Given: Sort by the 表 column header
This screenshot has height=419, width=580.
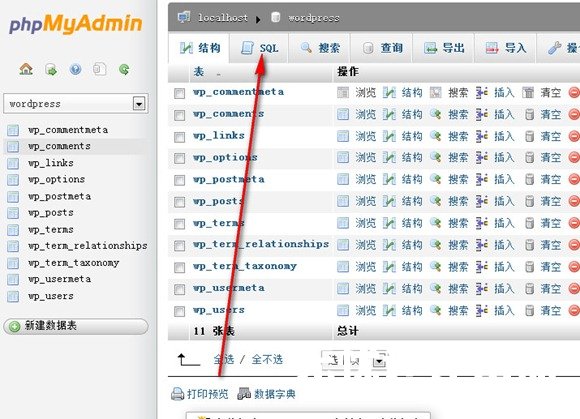Looking at the screenshot, I should click(199, 72).
